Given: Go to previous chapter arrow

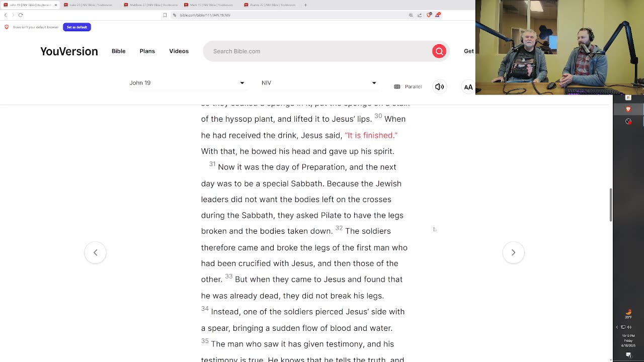Looking at the screenshot, I should pyautogui.click(x=95, y=252).
